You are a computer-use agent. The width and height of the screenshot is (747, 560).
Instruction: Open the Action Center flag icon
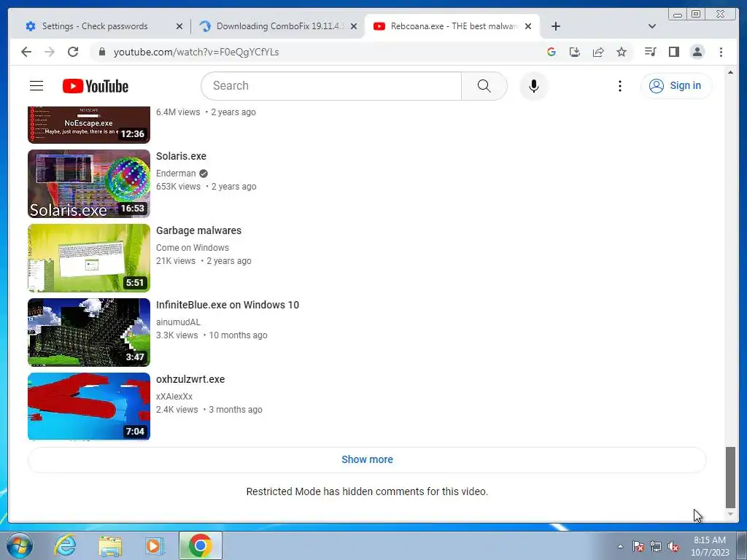638,546
